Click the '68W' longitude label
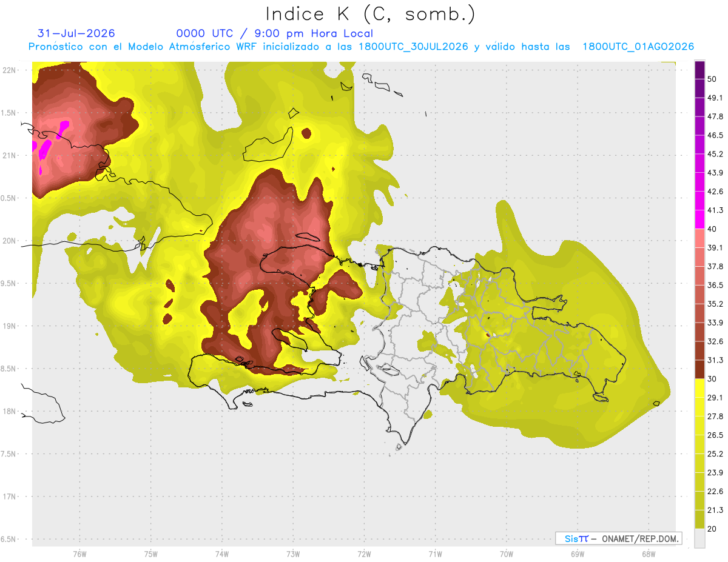 (x=648, y=554)
